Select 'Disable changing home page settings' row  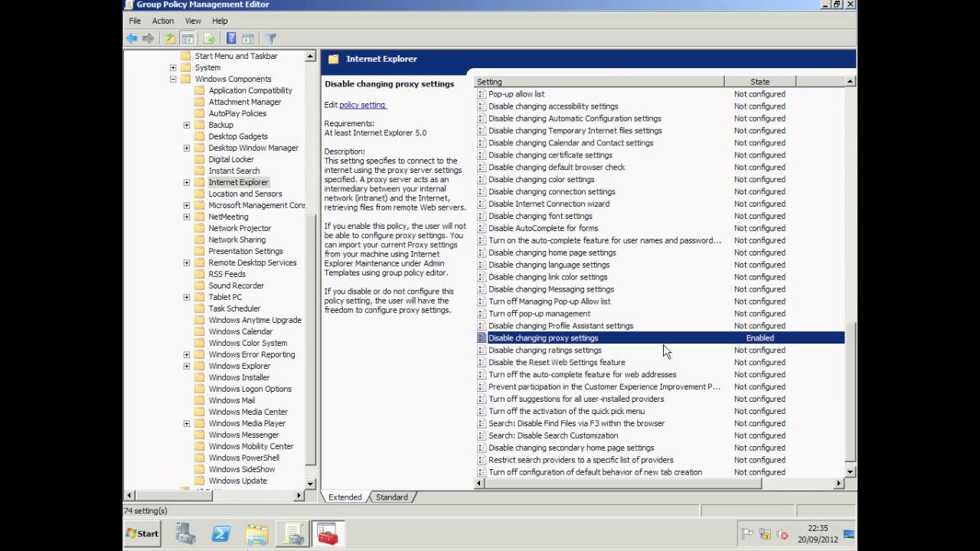point(660,253)
